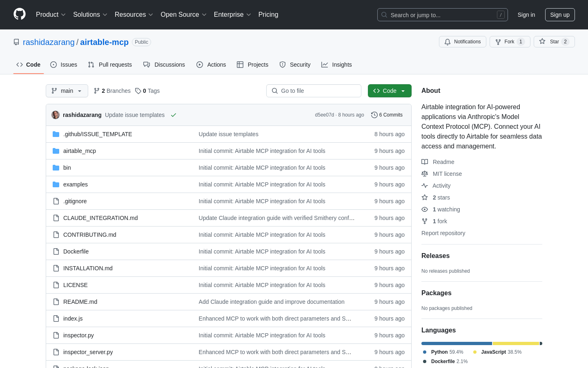The width and height of the screenshot is (588, 368).
Task: Open the Releases heading link
Action: click(x=435, y=256)
